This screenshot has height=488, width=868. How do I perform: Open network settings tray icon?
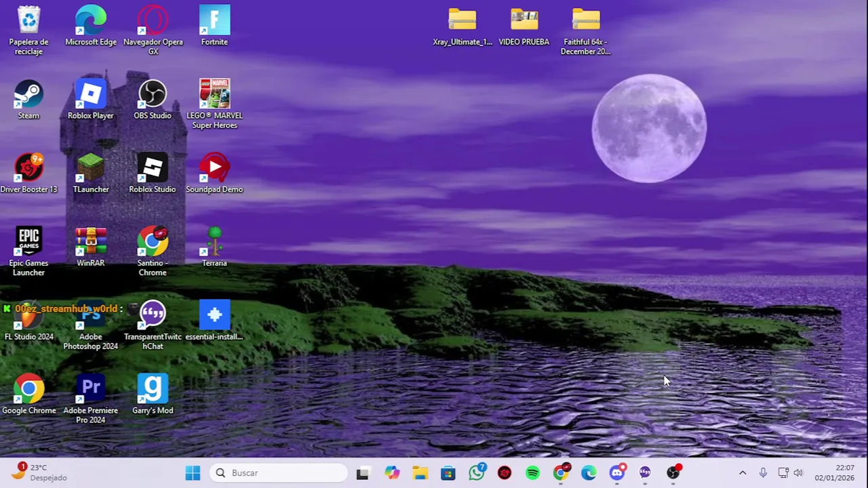pos(783,473)
